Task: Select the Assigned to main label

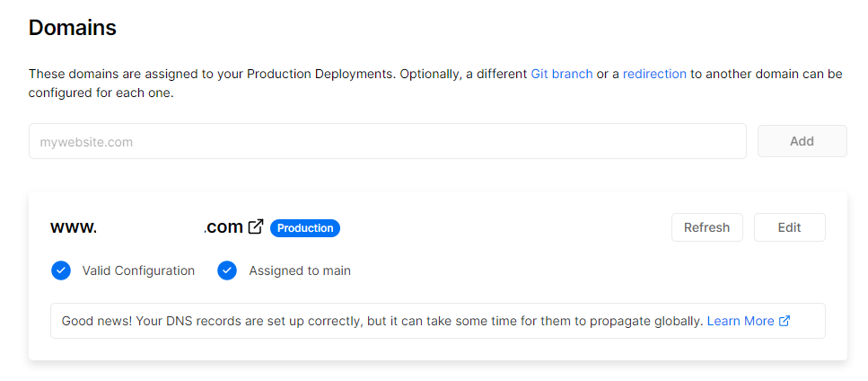Action: [x=300, y=270]
